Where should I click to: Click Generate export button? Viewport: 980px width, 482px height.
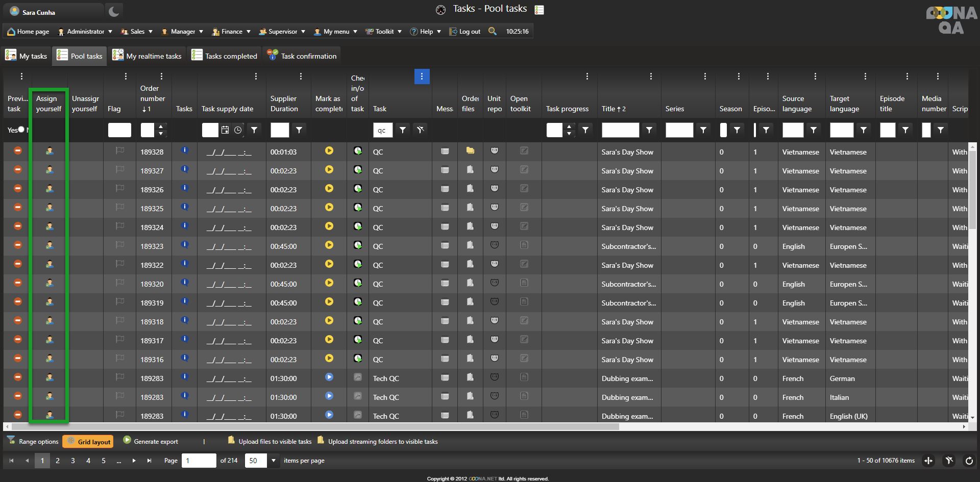(151, 442)
